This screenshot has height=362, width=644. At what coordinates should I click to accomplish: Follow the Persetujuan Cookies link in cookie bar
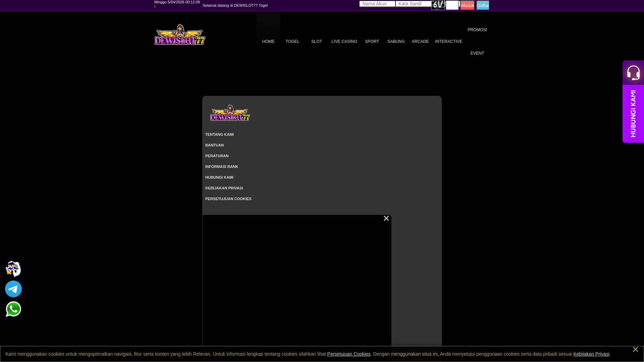[349, 354]
